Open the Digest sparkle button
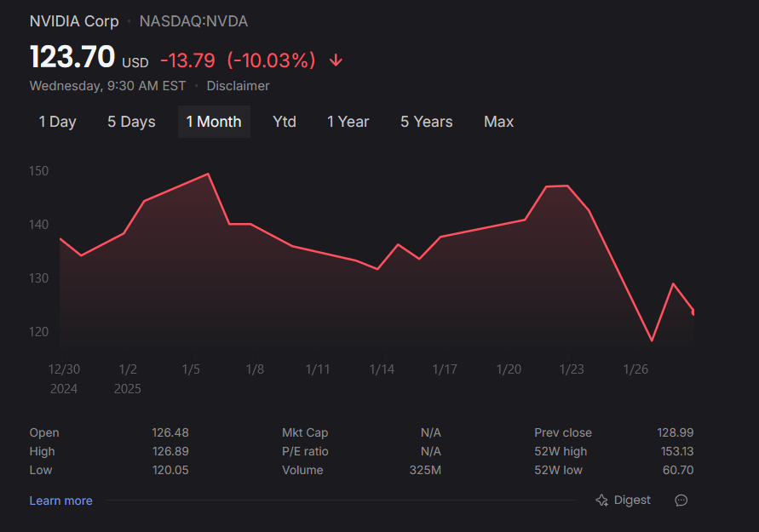The image size is (759, 532). click(x=624, y=500)
